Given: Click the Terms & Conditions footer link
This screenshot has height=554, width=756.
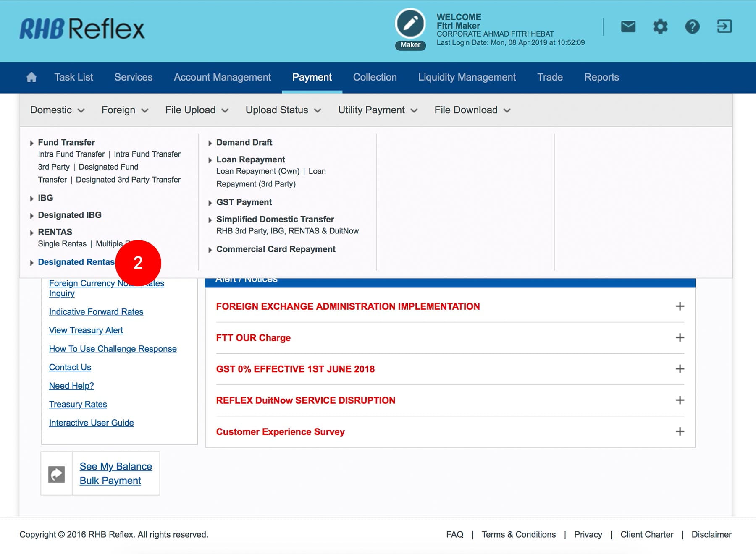Looking at the screenshot, I should pos(518,534).
